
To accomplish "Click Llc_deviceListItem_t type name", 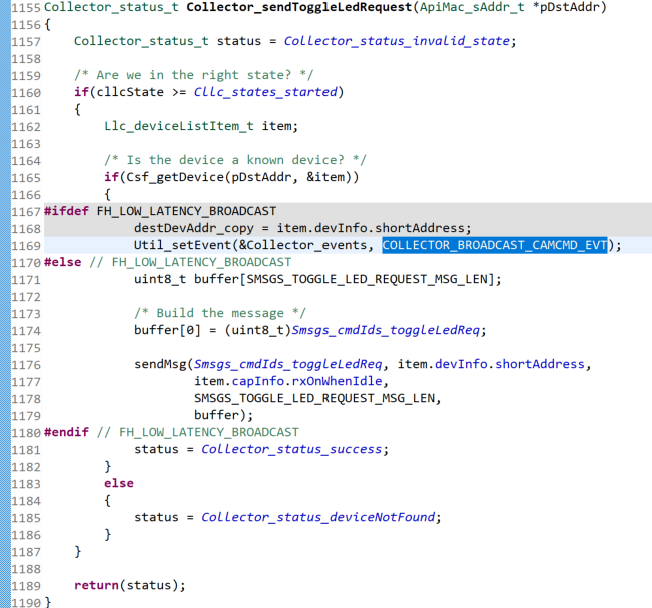I will [179, 126].
